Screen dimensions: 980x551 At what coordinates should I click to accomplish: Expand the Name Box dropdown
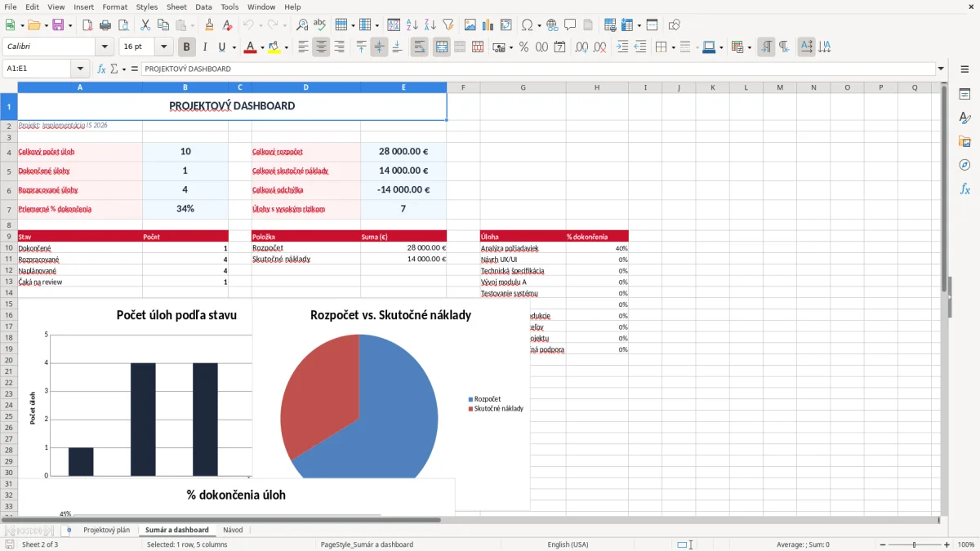pos(80,69)
